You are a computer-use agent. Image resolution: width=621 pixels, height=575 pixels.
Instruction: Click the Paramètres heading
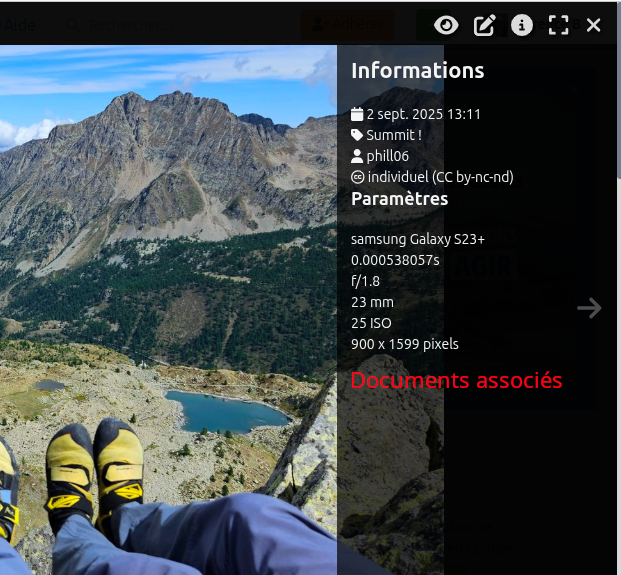[399, 199]
